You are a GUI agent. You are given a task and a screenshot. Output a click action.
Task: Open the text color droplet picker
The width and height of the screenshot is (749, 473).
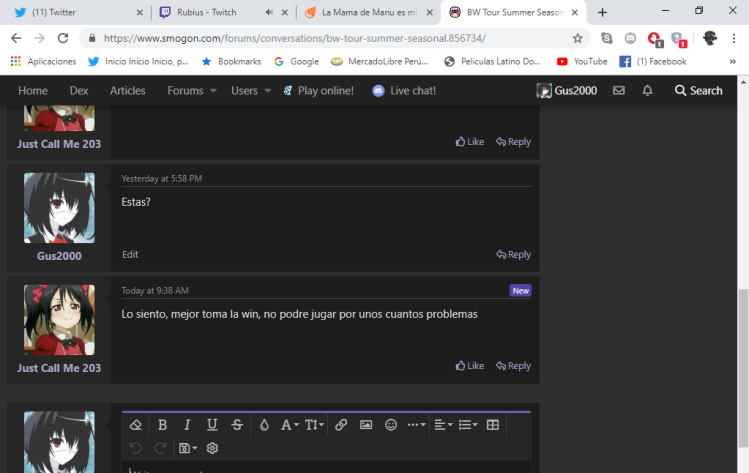264,425
